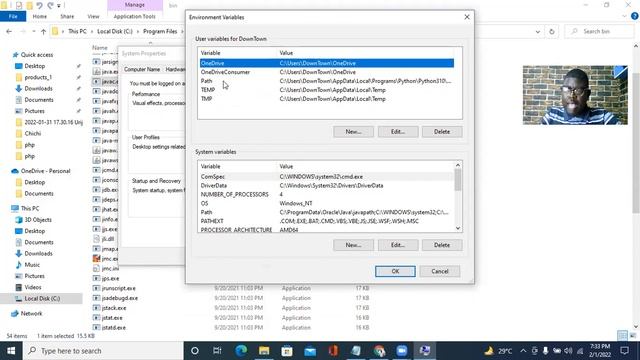This screenshot has width=640, height=360.
Task: Select jstack.exe in file list
Action: click(x=114, y=308)
